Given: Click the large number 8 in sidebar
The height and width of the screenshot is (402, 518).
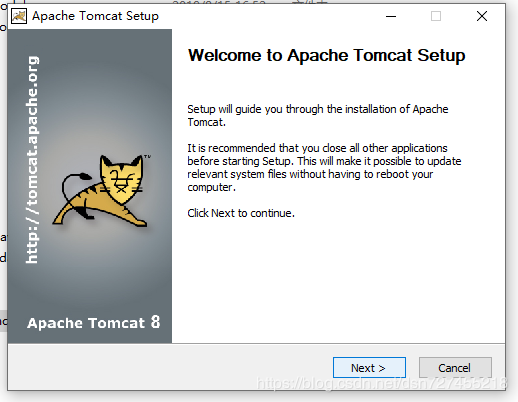Looking at the screenshot, I should point(155,322).
